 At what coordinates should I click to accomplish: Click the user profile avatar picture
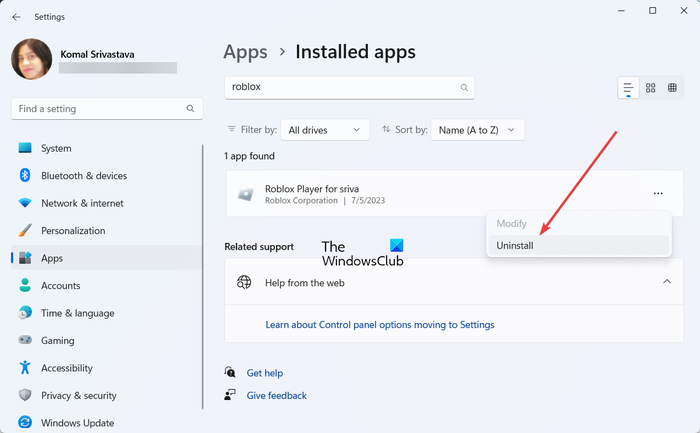pos(31,59)
